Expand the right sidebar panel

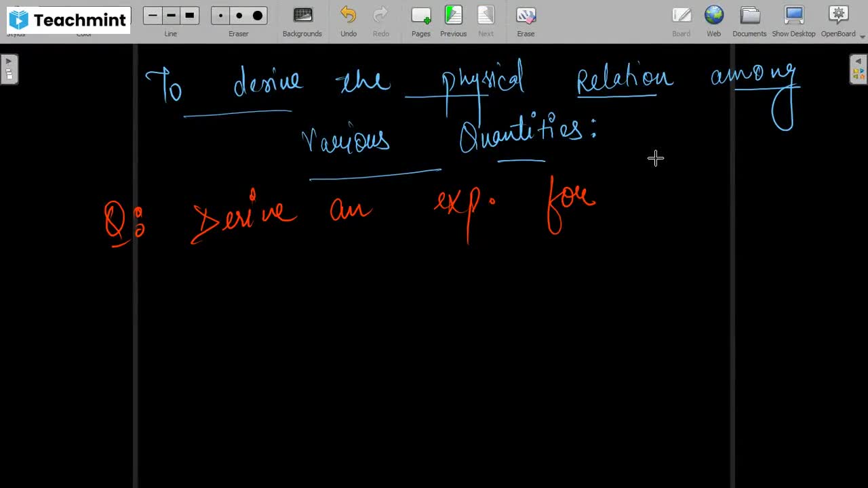[x=859, y=68]
